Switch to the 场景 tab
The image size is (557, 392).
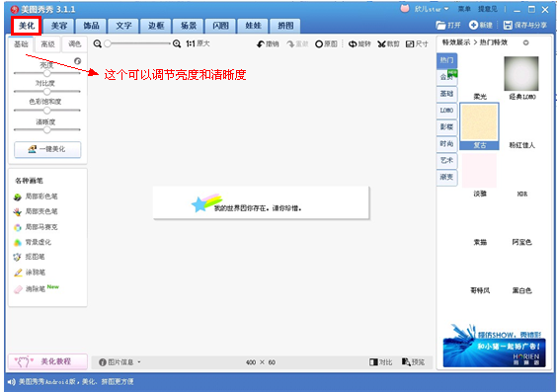[x=189, y=26]
